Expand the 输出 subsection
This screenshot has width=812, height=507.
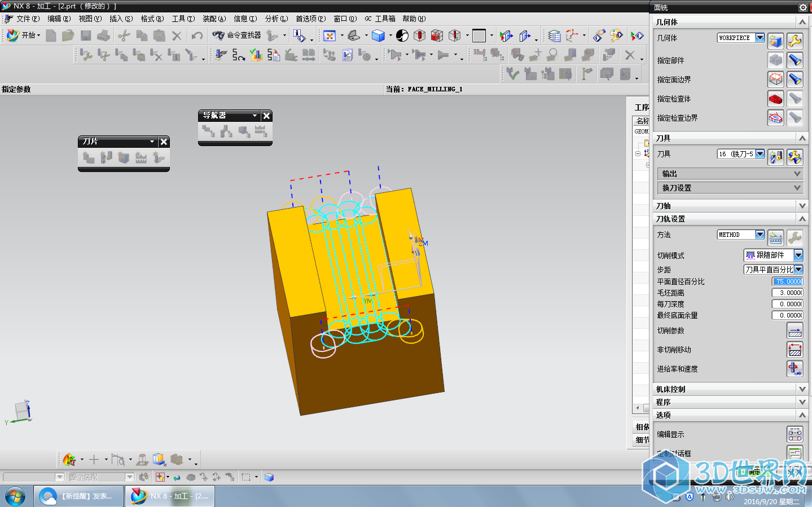(730, 174)
